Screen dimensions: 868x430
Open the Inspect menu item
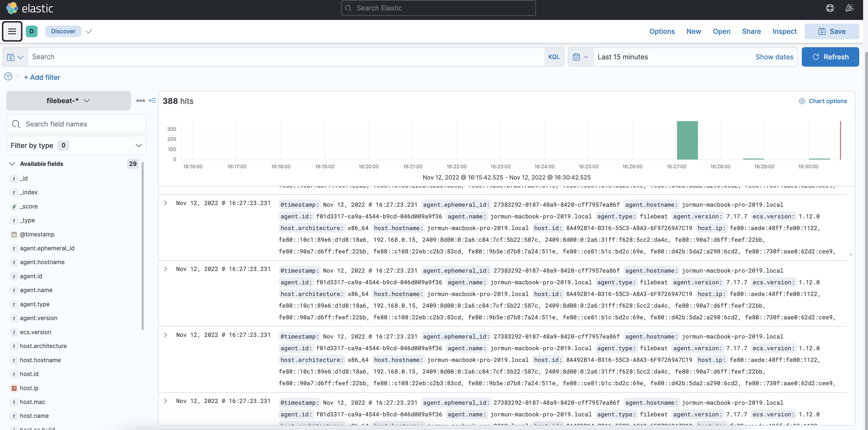click(785, 31)
